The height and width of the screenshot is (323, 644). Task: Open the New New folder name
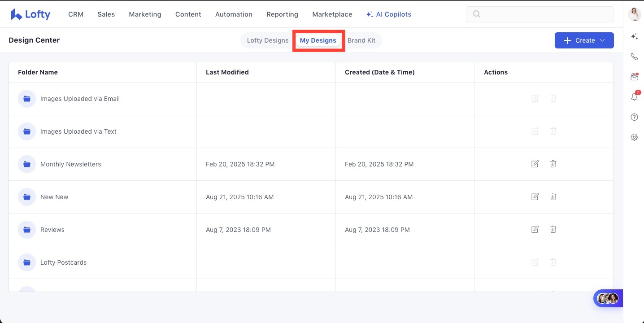coord(54,197)
